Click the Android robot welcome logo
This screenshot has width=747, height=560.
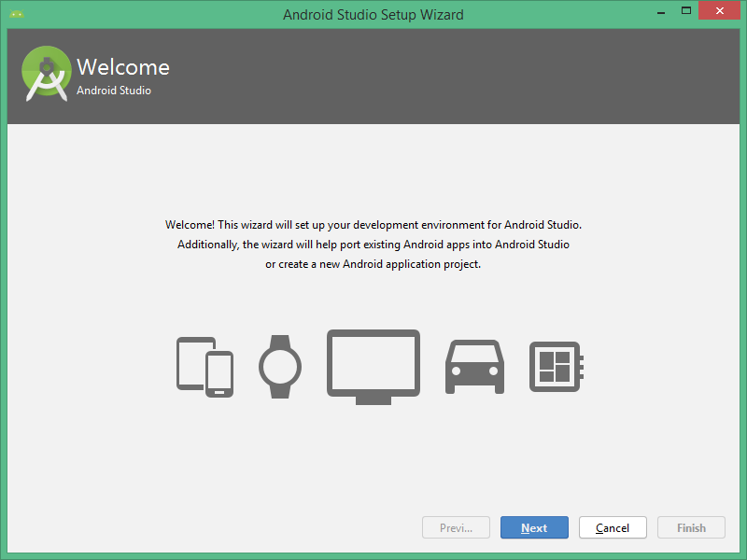coord(45,74)
